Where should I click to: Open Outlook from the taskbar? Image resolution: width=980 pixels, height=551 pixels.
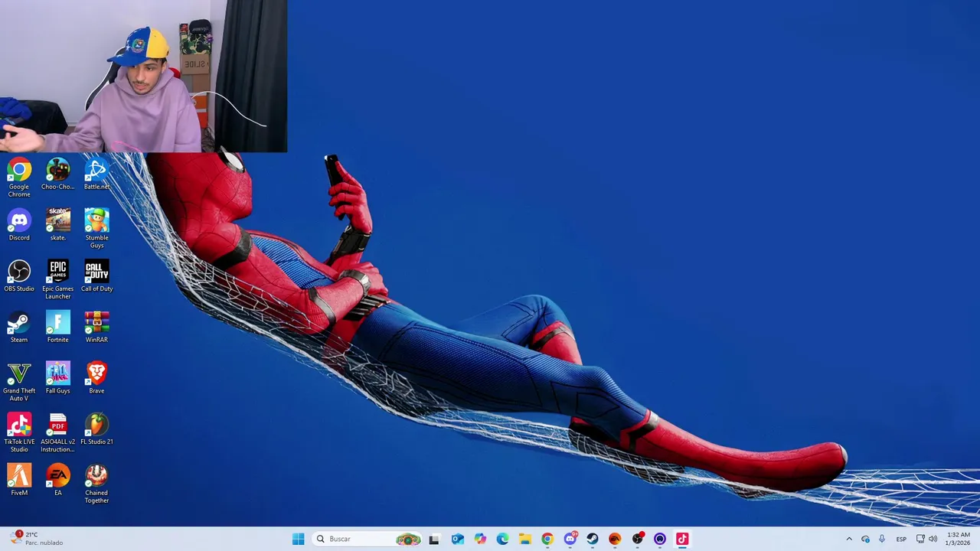(457, 539)
